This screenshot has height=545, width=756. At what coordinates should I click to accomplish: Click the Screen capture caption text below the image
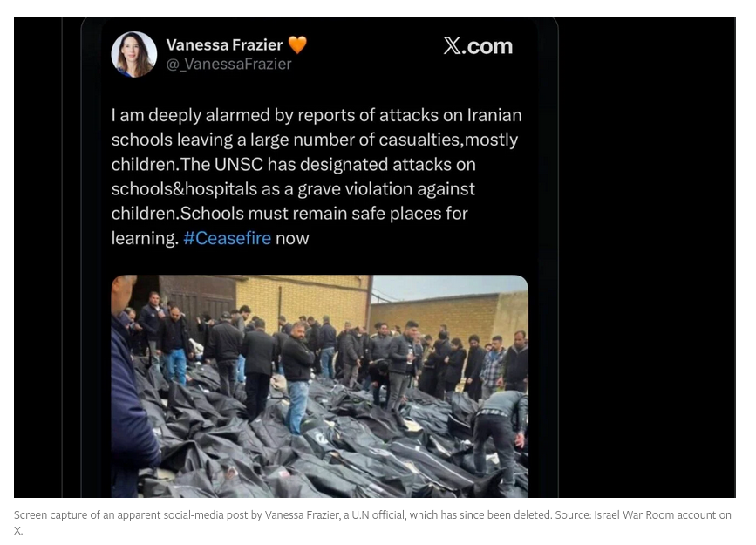(372, 522)
